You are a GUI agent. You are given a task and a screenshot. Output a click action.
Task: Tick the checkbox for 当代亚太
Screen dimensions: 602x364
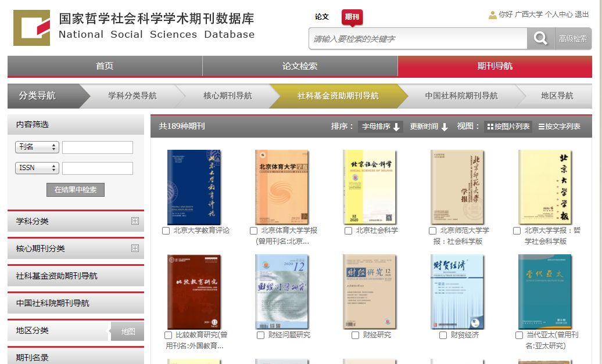pyautogui.click(x=519, y=335)
